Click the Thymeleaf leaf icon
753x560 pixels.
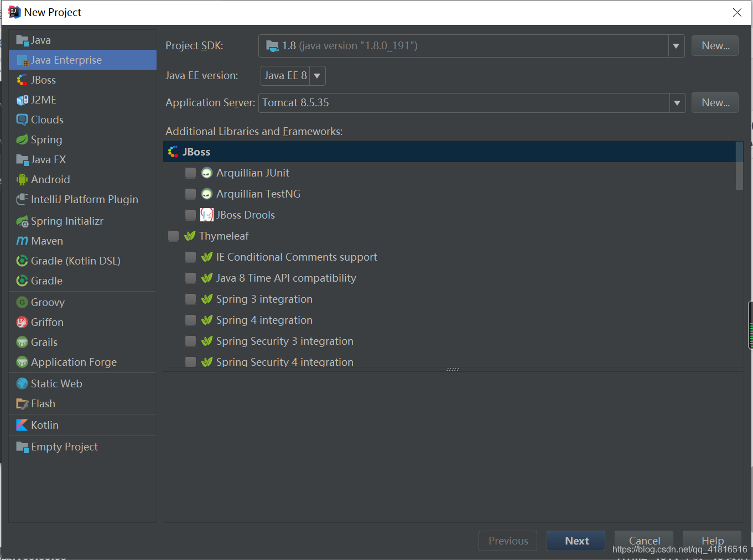pos(190,236)
